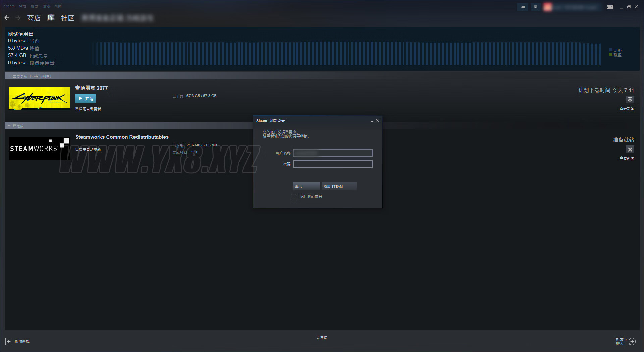Click the blurred account name next to avatar
The width and height of the screenshot is (644, 352).
[x=576, y=7]
